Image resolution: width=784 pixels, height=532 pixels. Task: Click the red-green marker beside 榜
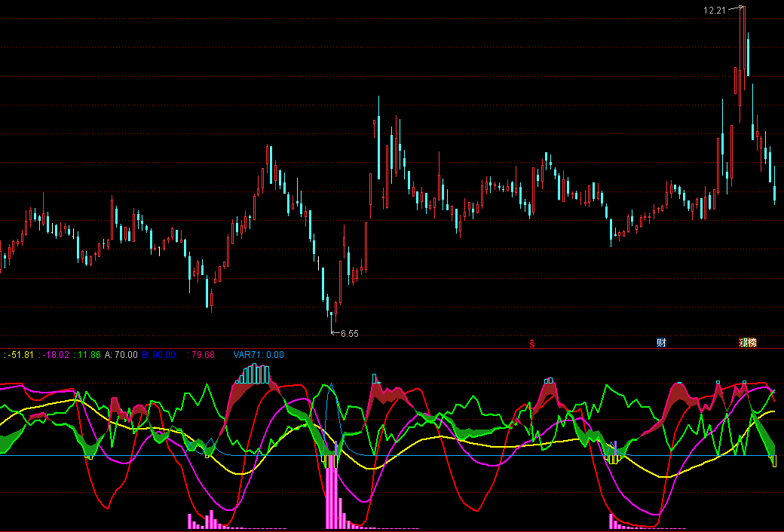pyautogui.click(x=743, y=343)
